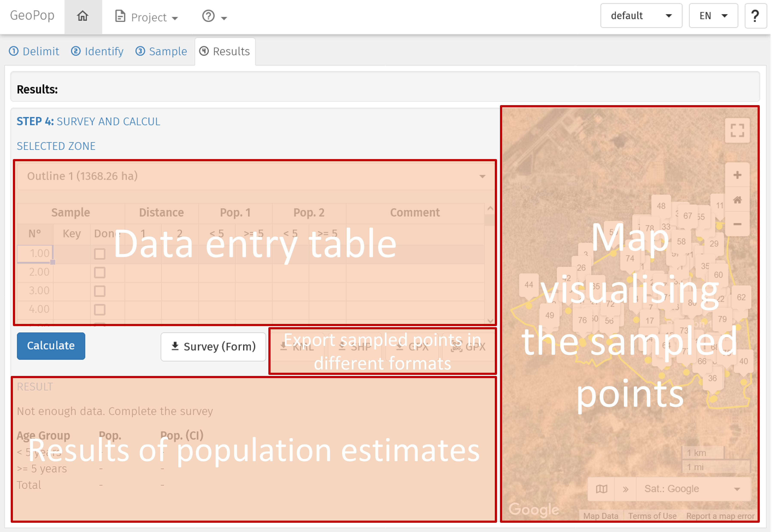This screenshot has width=775, height=532.
Task: Check Done box for sample 2.00
Action: [x=99, y=273]
